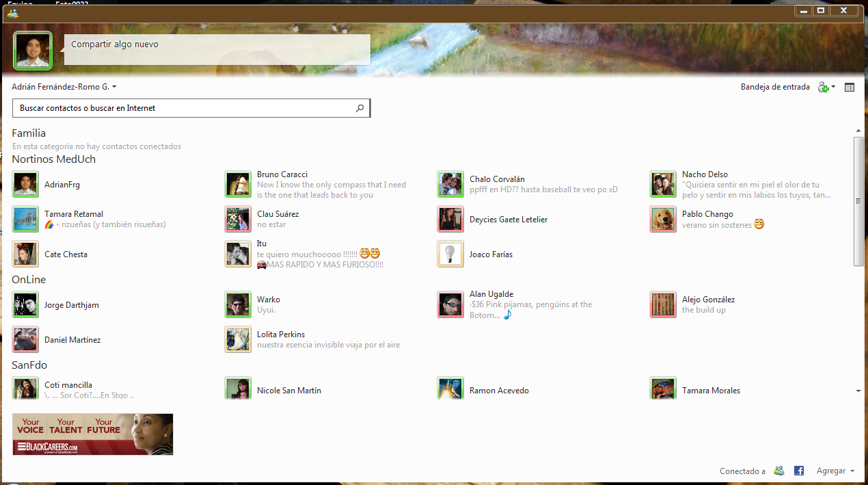Click the Tamara Morales name
Screen dimensions: 868x485
point(711,391)
